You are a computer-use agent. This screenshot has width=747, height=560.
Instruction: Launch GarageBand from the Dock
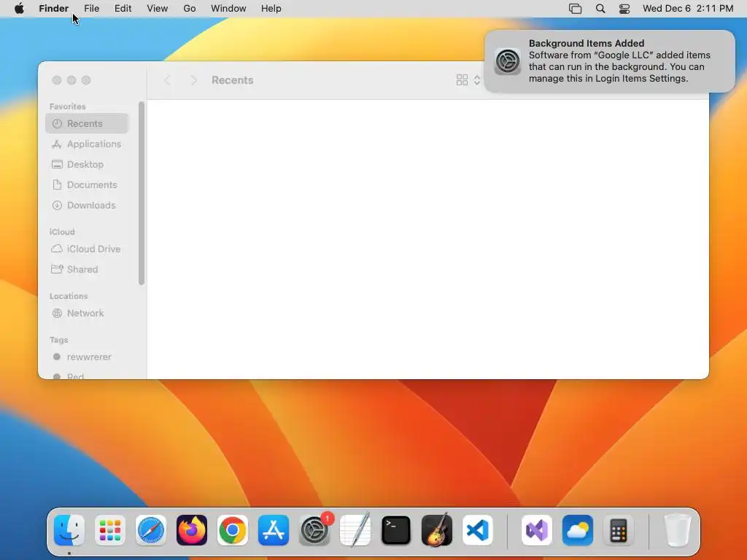437,530
